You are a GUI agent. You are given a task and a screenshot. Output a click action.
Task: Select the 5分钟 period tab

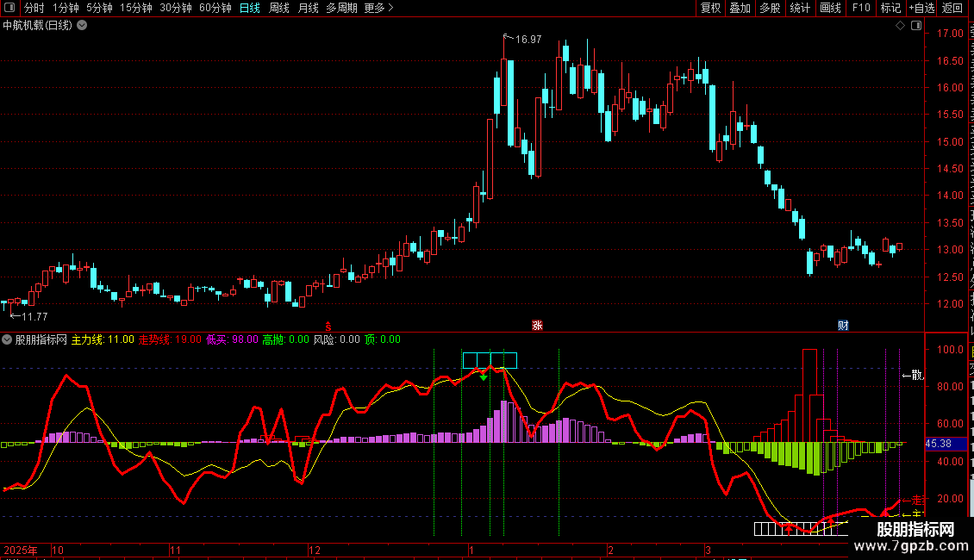99,8
